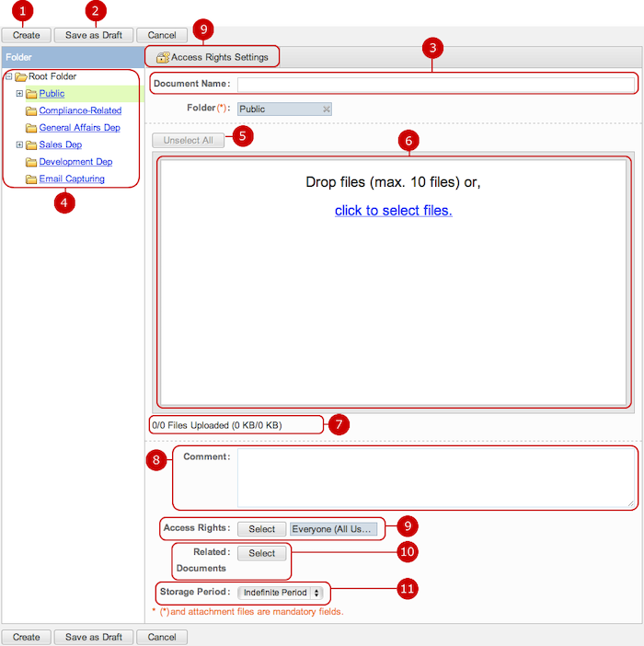
Task: Expand the Public folder node
Action: (19, 94)
